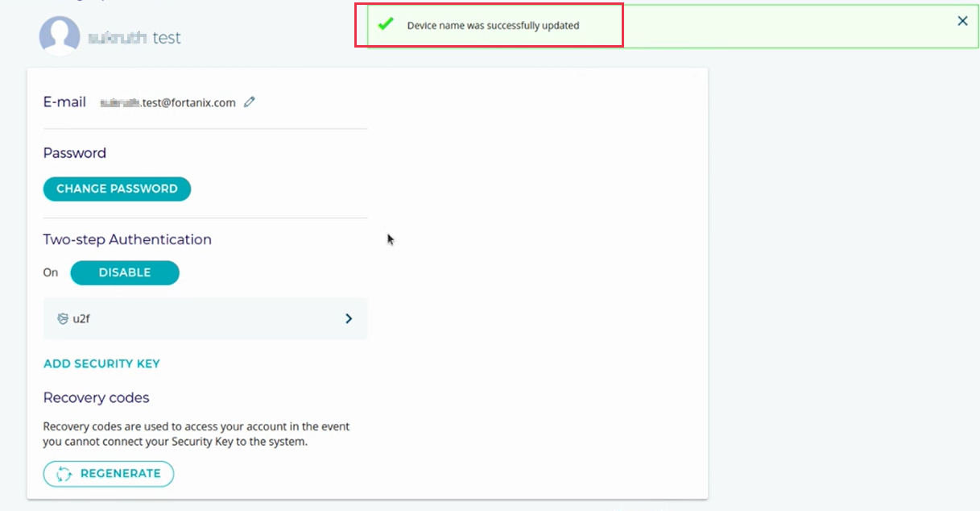
Task: Click the 'On' two-step status label
Action: pos(51,273)
